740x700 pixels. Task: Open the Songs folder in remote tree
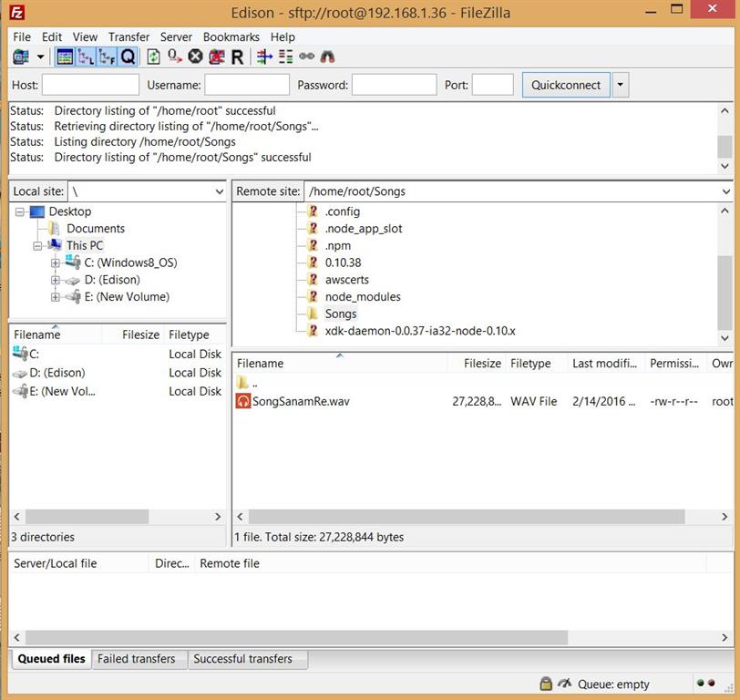click(x=340, y=314)
